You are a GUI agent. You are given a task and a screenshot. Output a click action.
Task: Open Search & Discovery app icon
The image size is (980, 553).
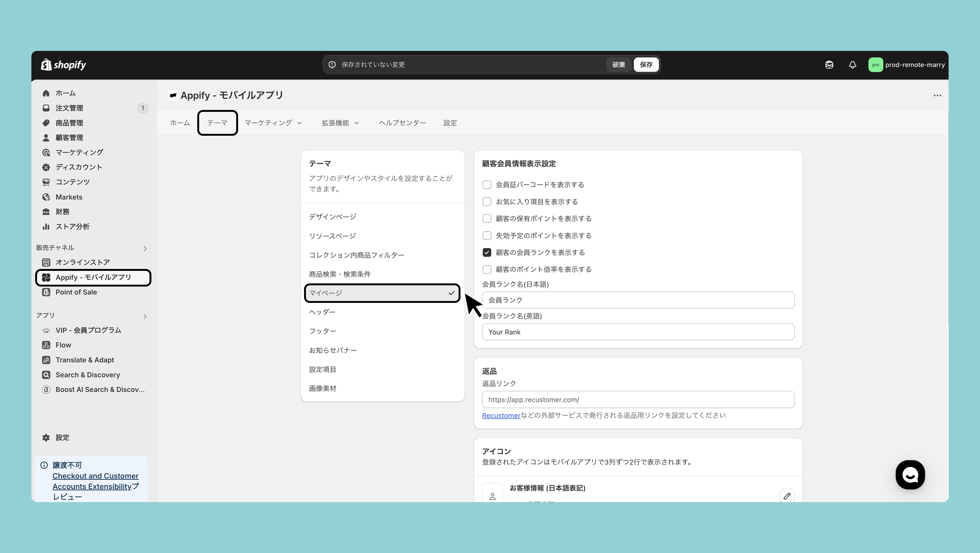coord(46,375)
